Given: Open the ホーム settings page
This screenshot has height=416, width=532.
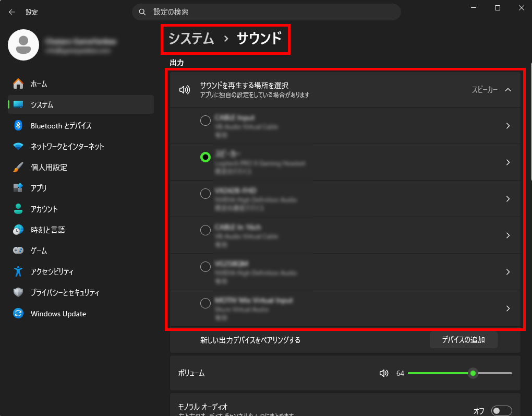Looking at the screenshot, I should (81, 84).
